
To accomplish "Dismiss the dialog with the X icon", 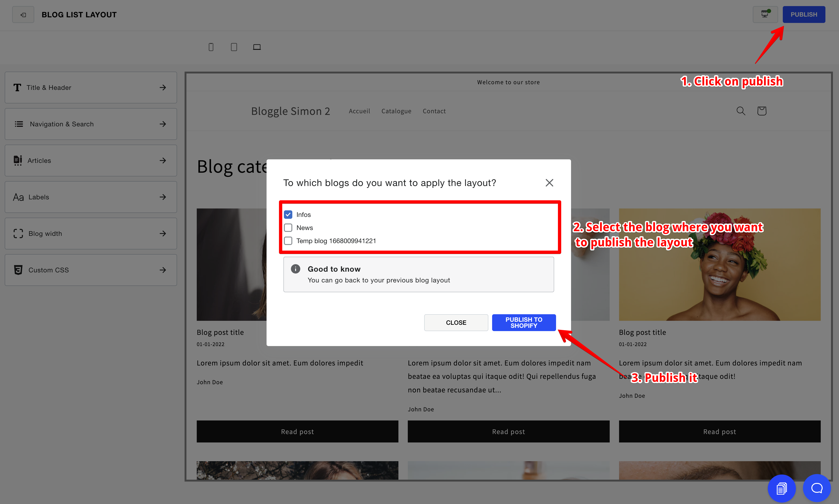I will (549, 183).
